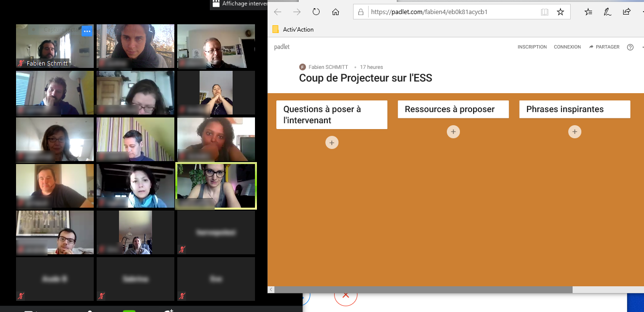
Task: Click the CONNEXION link
Action: click(x=567, y=47)
